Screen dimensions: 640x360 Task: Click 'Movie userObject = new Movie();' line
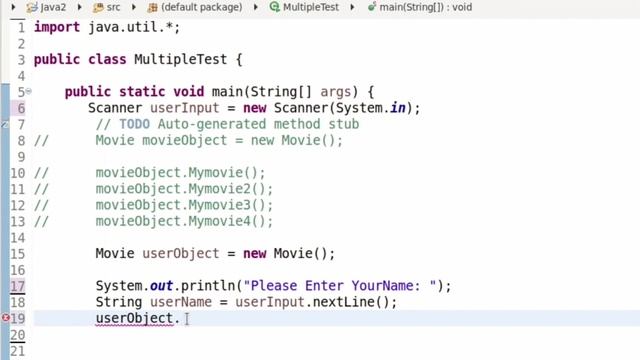point(215,253)
